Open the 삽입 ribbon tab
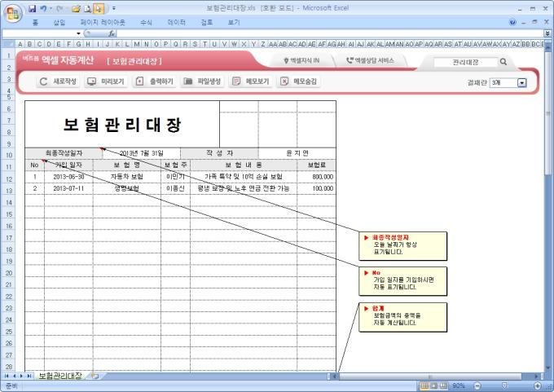This screenshot has width=554, height=392. tap(59, 22)
